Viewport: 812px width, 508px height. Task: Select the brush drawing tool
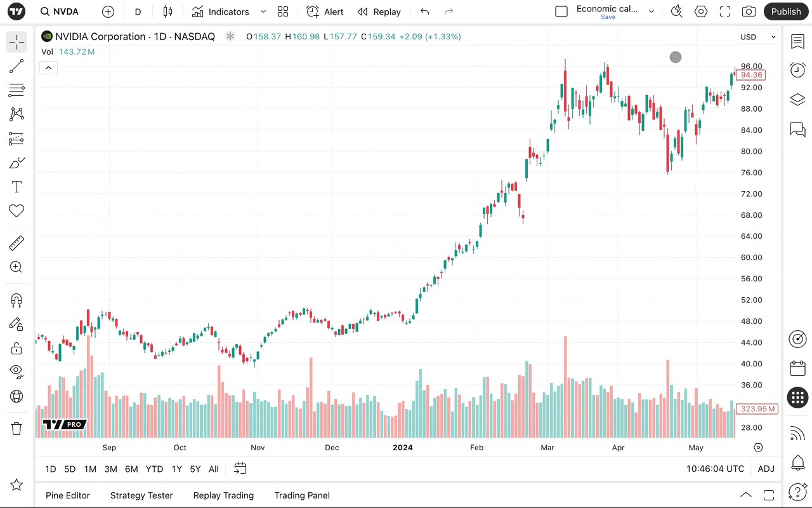coord(16,163)
